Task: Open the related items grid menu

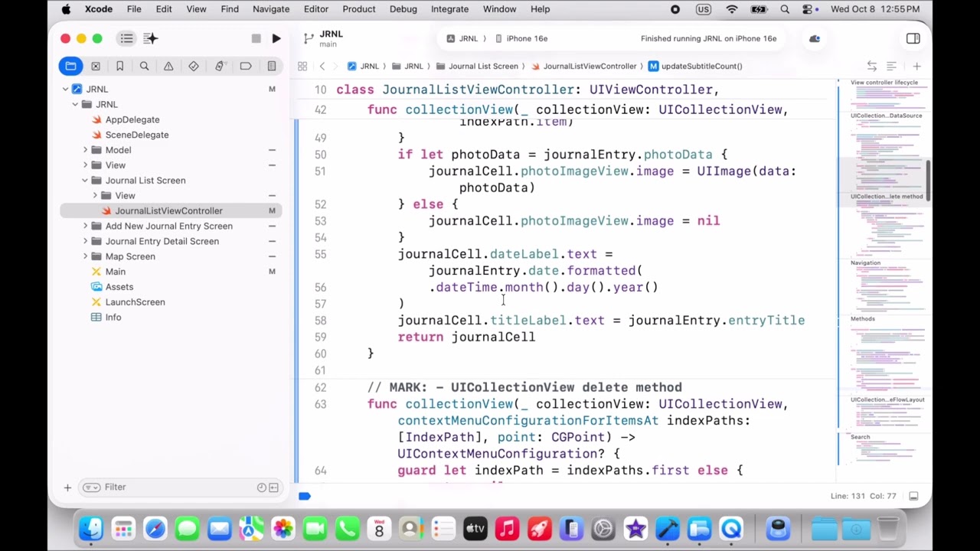Action: [302, 66]
